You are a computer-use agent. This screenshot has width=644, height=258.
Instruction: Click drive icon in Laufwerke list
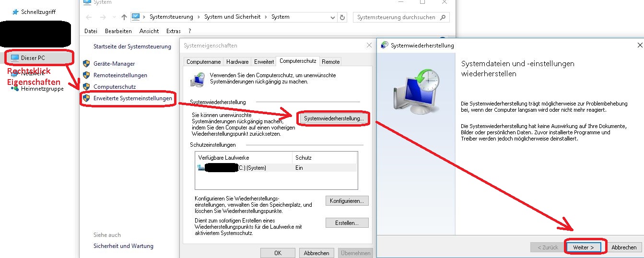[201, 167]
